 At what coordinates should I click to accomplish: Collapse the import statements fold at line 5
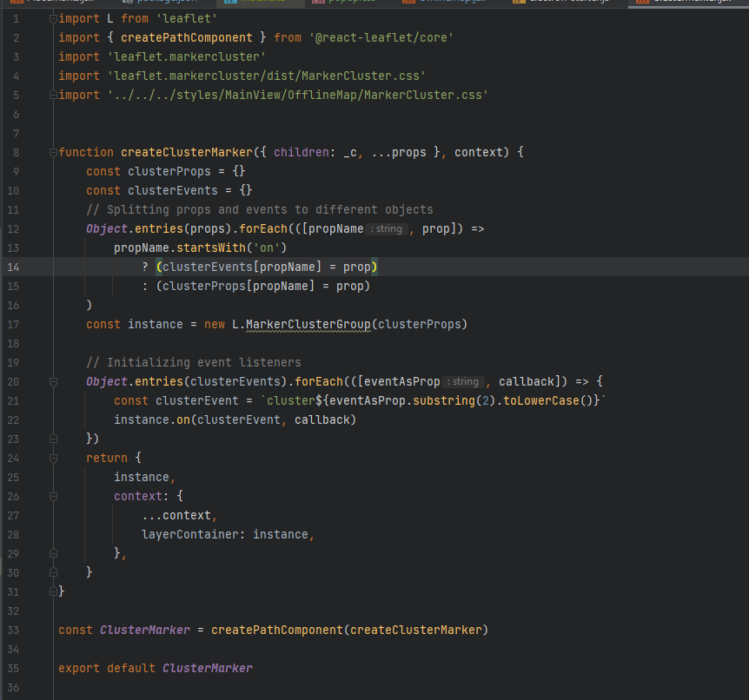(x=53, y=95)
